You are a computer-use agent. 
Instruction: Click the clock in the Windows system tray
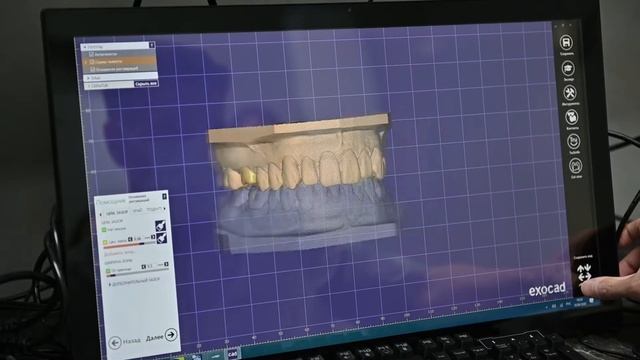580,302
